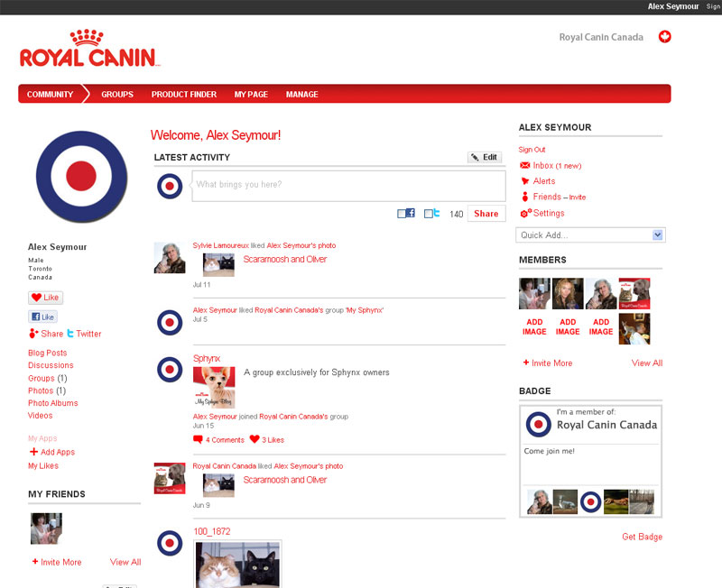Click the Canada maple leaf icon
This screenshot has width=722, height=588.
[665, 37]
